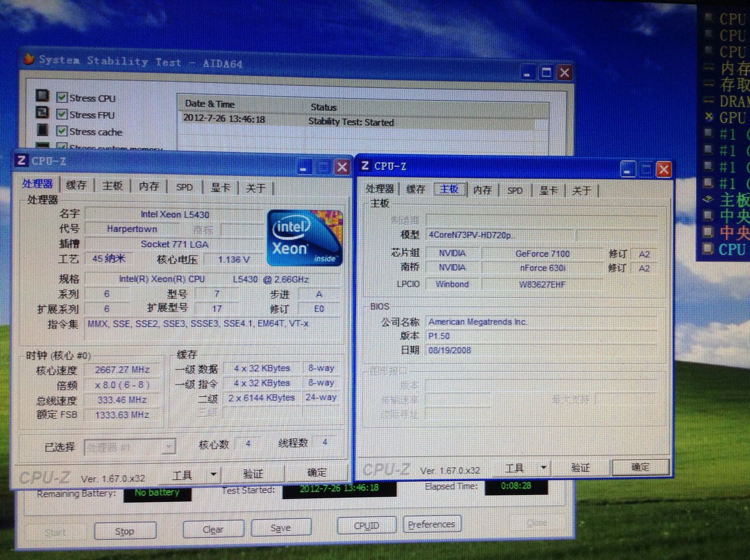750x560 pixels.
Task: Click the Date & Time column header
Action: [210, 104]
